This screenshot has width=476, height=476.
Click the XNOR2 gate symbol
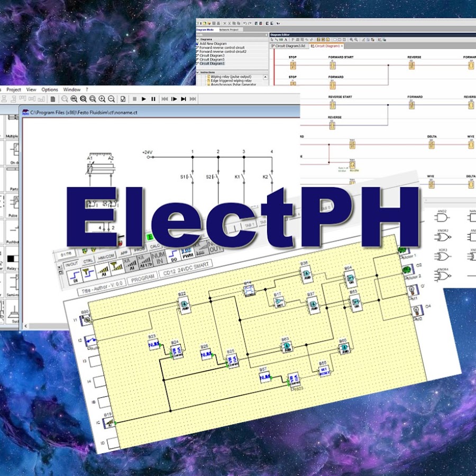point(443,237)
